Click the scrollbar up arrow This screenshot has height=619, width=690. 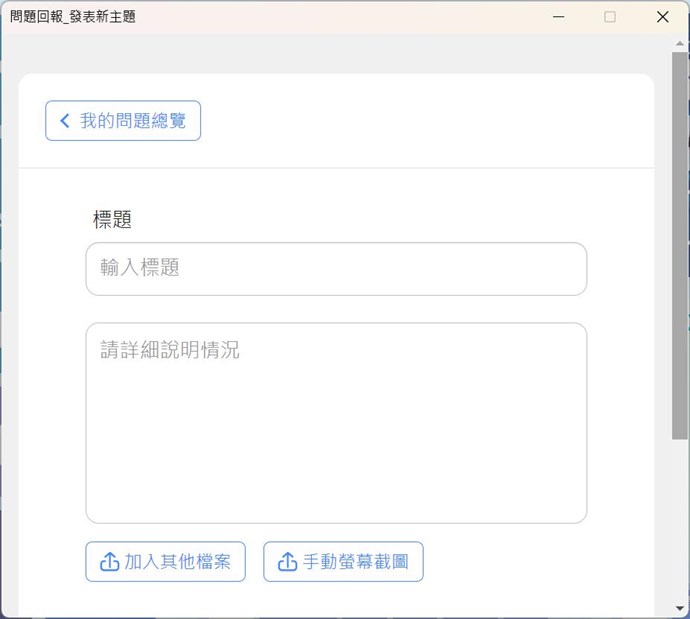point(680,43)
